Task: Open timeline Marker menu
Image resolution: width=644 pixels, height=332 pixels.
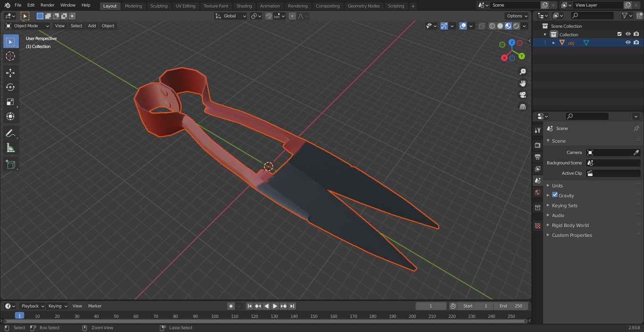Action: tap(95, 306)
